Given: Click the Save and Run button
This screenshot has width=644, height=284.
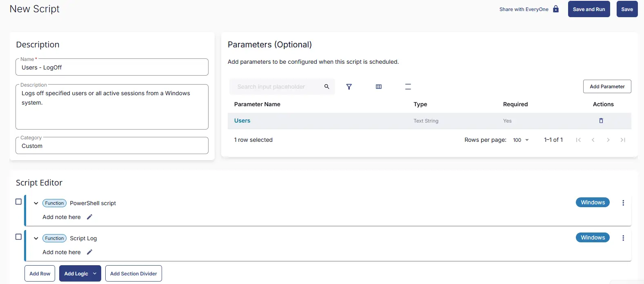Looking at the screenshot, I should 588,9.
